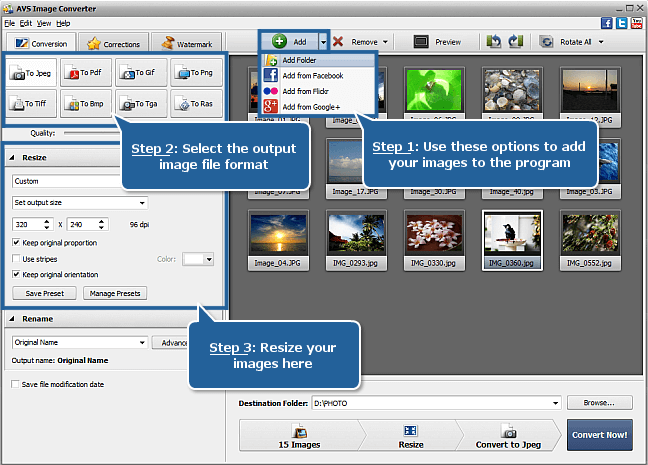Increase the height 240 stepper value
This screenshot has height=465, width=648.
(102, 222)
